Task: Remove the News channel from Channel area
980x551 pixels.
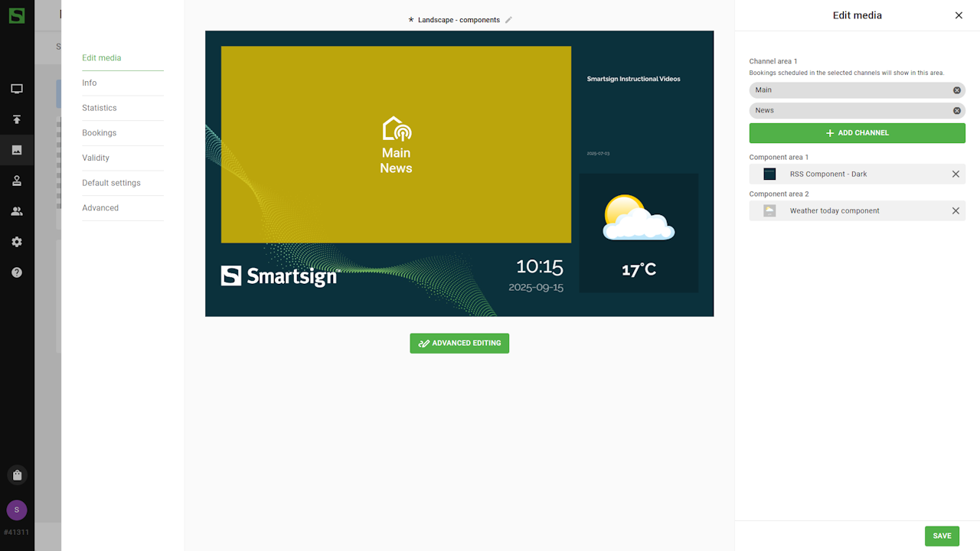Action: 956,111
